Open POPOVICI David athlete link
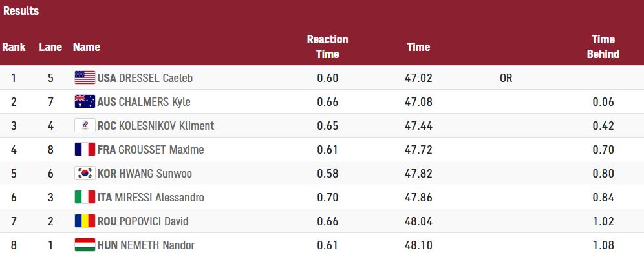The height and width of the screenshot is (255, 644). click(x=154, y=221)
